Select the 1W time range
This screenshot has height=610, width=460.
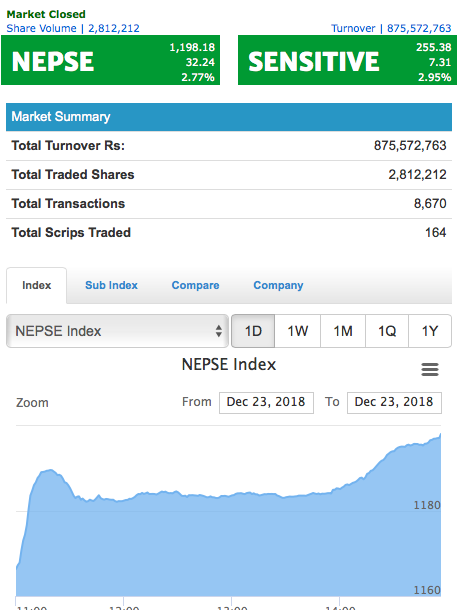[x=297, y=331]
